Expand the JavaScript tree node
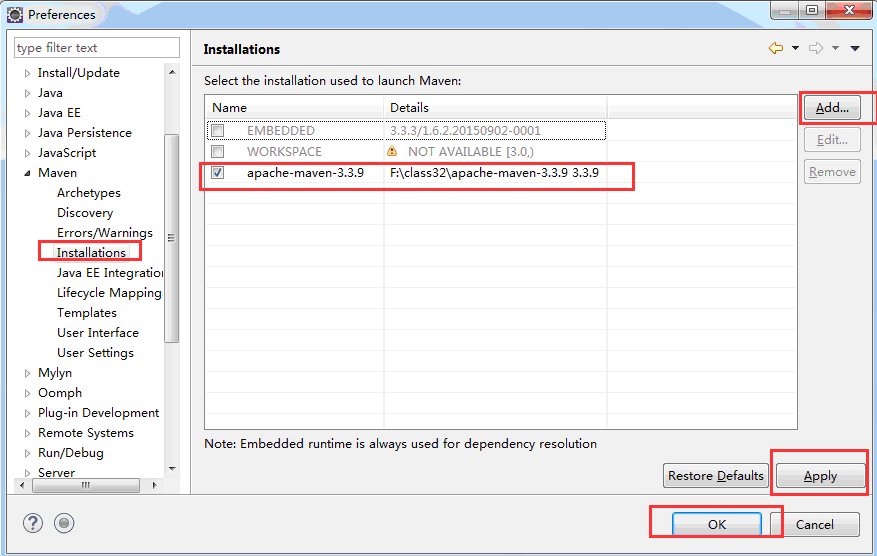Viewport: 877px width, 556px height. pos(27,153)
